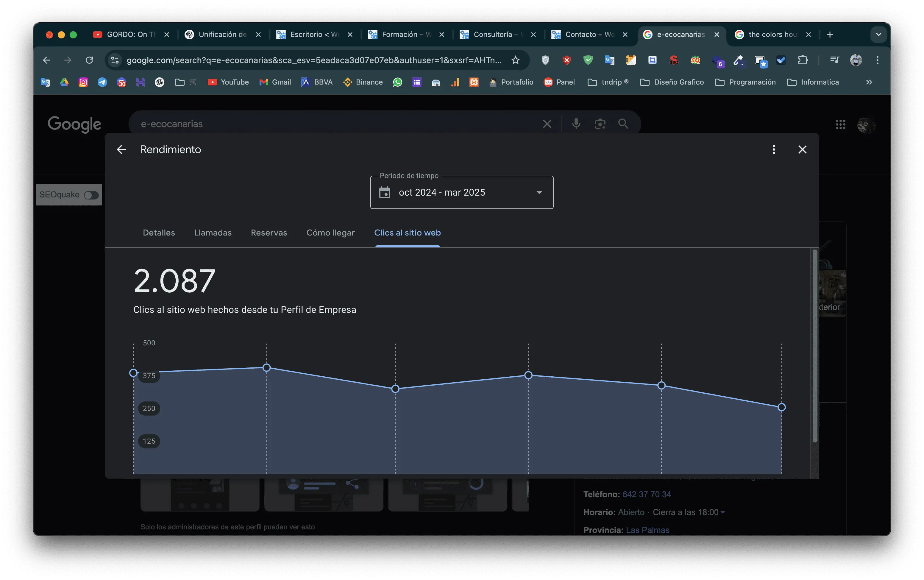The image size is (924, 580).
Task: Switch to the Reservas tab
Action: pos(269,233)
